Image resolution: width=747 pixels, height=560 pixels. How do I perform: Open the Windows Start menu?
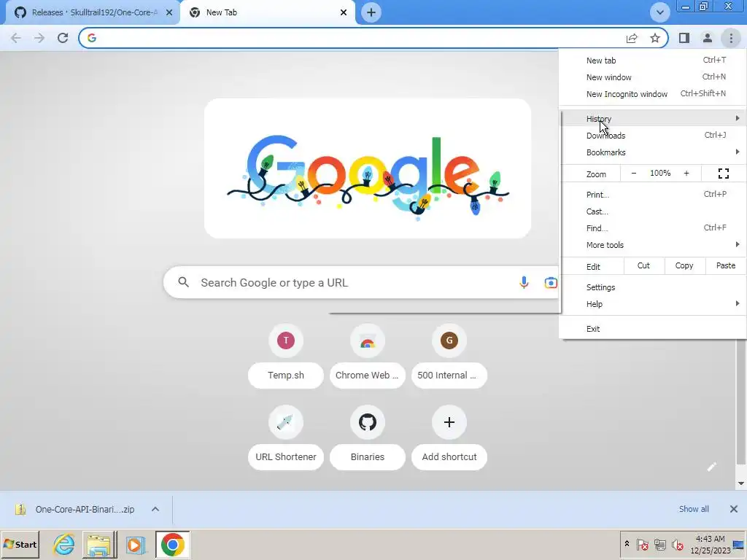[x=20, y=544]
